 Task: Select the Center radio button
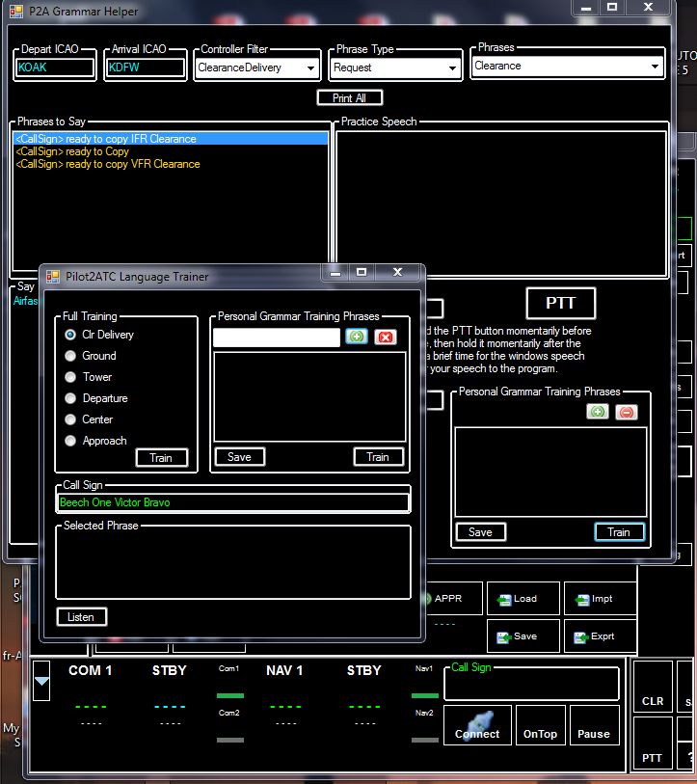(70, 419)
